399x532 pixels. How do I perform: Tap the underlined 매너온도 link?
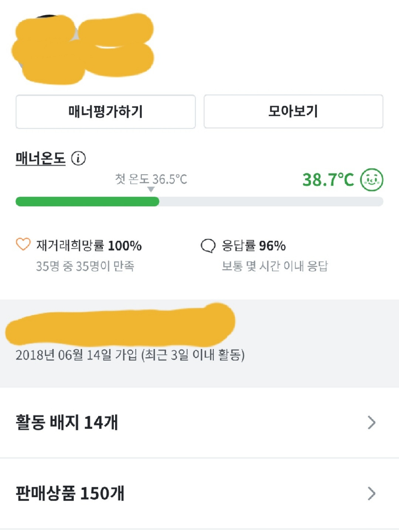(x=40, y=159)
